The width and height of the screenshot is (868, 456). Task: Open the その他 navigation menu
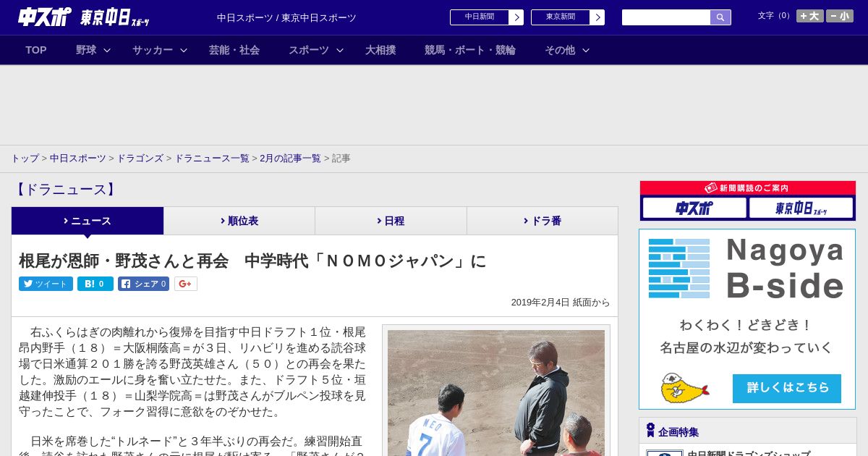pos(560,50)
